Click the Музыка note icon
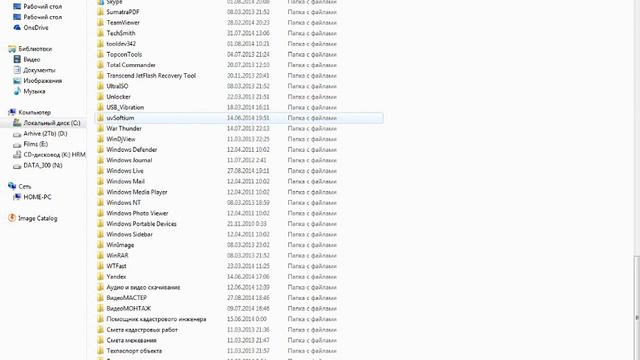 pos(17,91)
